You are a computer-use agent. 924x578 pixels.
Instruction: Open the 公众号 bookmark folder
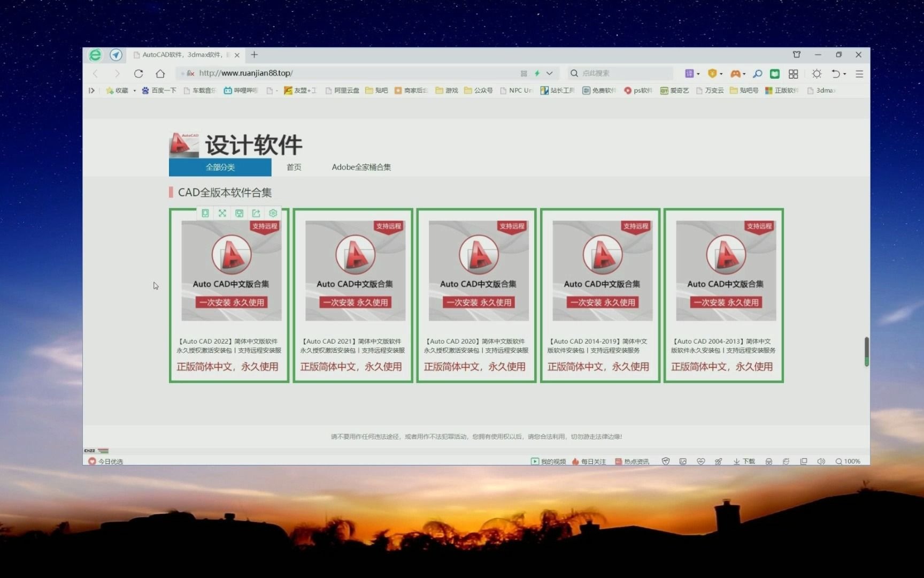point(479,90)
